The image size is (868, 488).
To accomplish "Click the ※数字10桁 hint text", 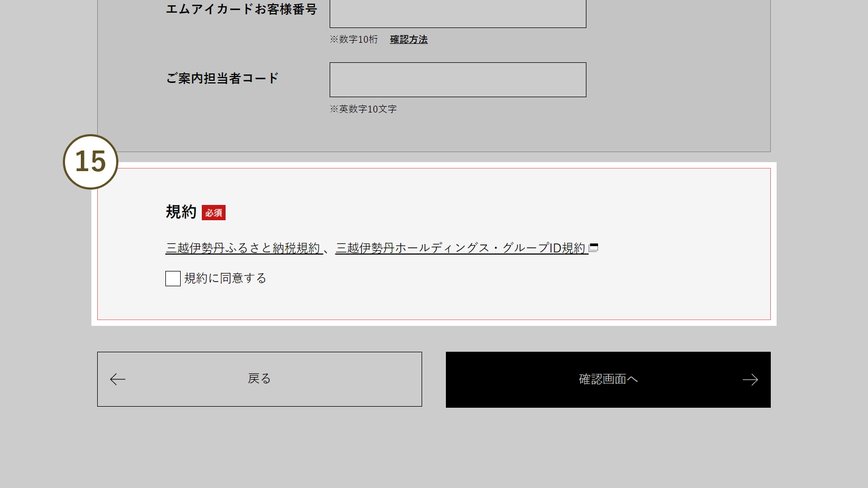I will pos(354,40).
